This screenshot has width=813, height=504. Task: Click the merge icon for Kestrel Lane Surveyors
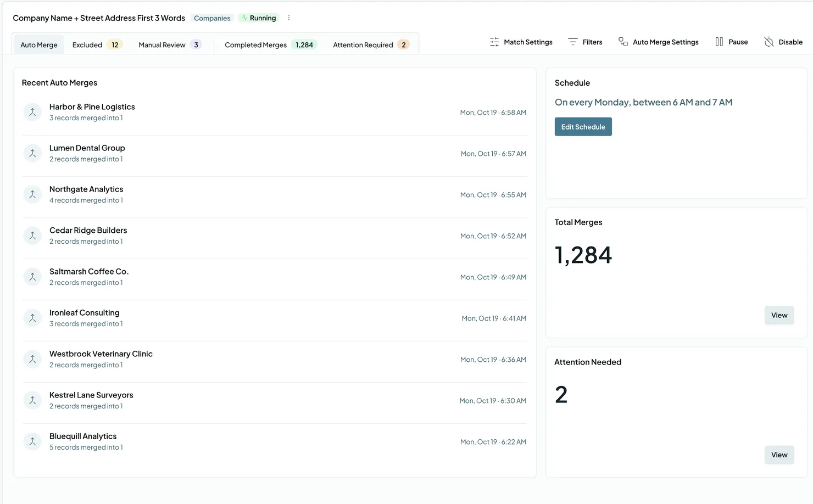click(x=32, y=400)
